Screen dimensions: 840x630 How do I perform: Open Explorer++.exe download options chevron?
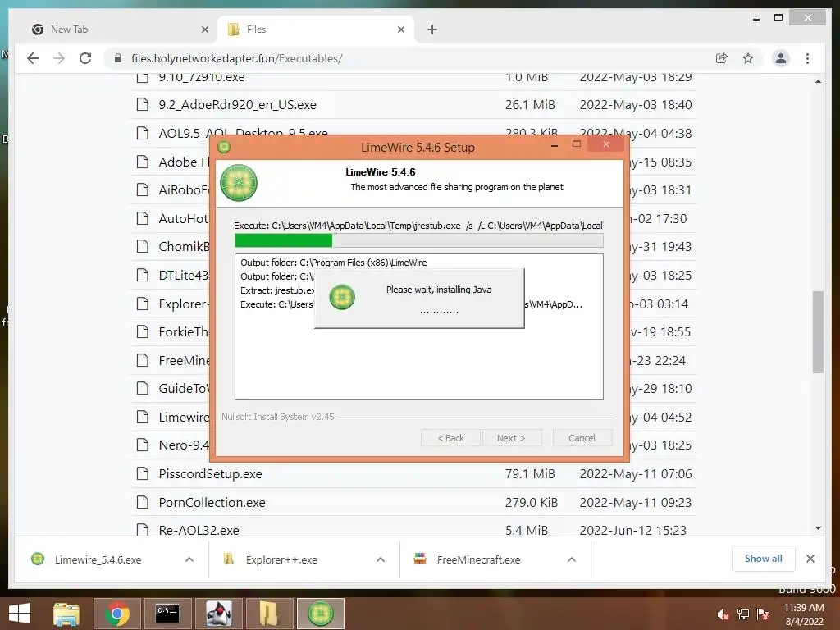point(381,559)
